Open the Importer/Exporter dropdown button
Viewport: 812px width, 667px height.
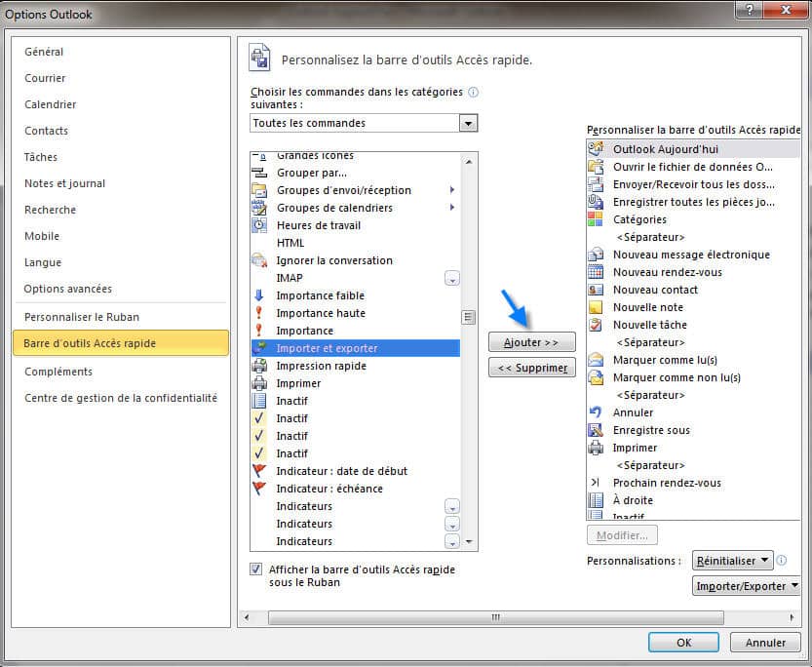coord(746,586)
